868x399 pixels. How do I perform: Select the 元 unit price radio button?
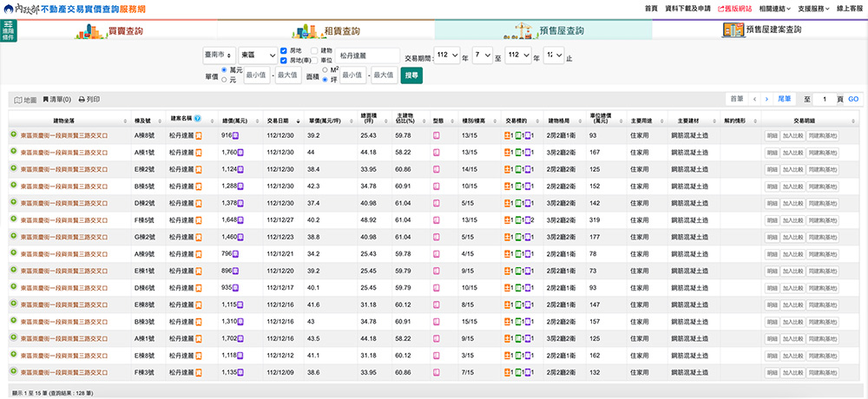(226, 80)
